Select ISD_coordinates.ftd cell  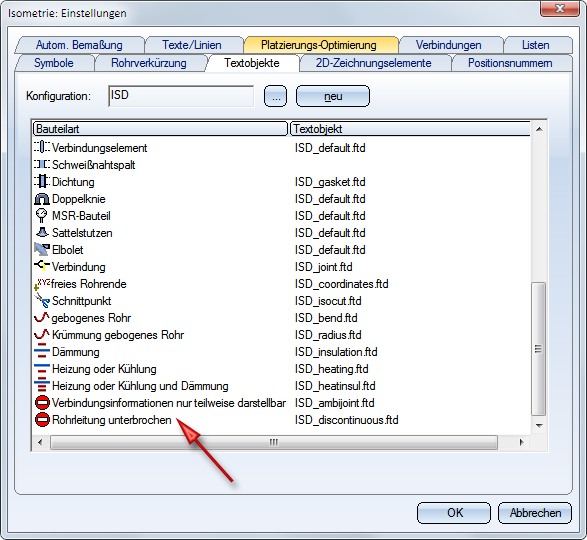click(x=341, y=284)
